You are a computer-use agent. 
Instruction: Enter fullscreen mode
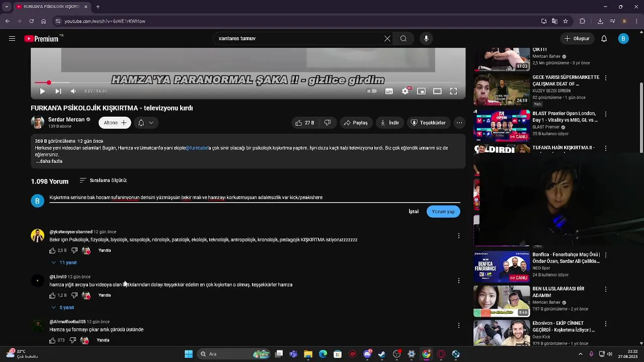[x=453, y=91]
